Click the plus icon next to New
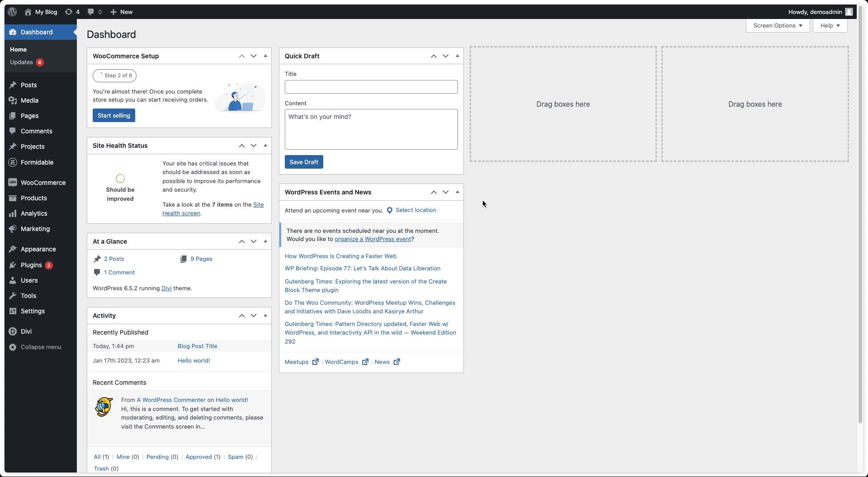 click(x=113, y=12)
